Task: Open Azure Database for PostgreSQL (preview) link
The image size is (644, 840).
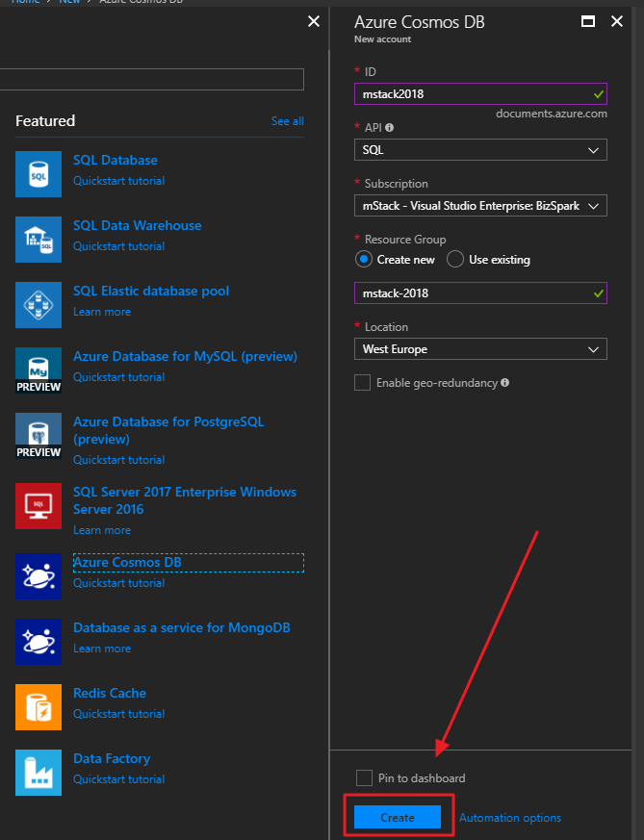Action: [x=168, y=430]
